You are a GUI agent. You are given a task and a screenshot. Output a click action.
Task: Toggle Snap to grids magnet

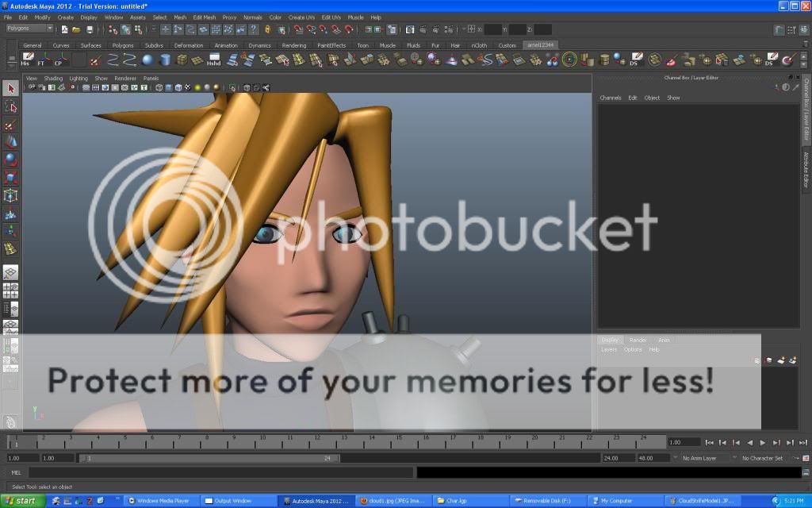point(298,29)
